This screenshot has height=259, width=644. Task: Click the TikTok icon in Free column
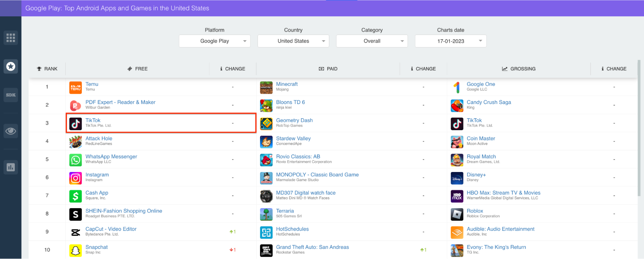tap(75, 124)
